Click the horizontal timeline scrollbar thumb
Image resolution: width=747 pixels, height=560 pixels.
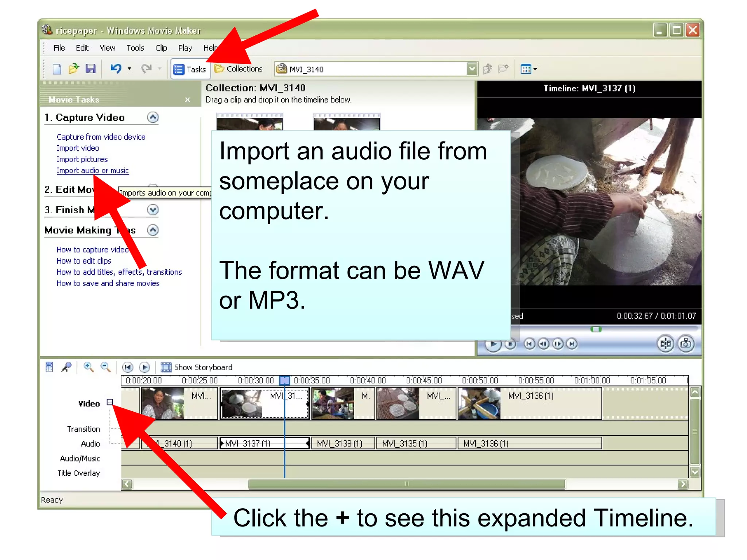(407, 484)
